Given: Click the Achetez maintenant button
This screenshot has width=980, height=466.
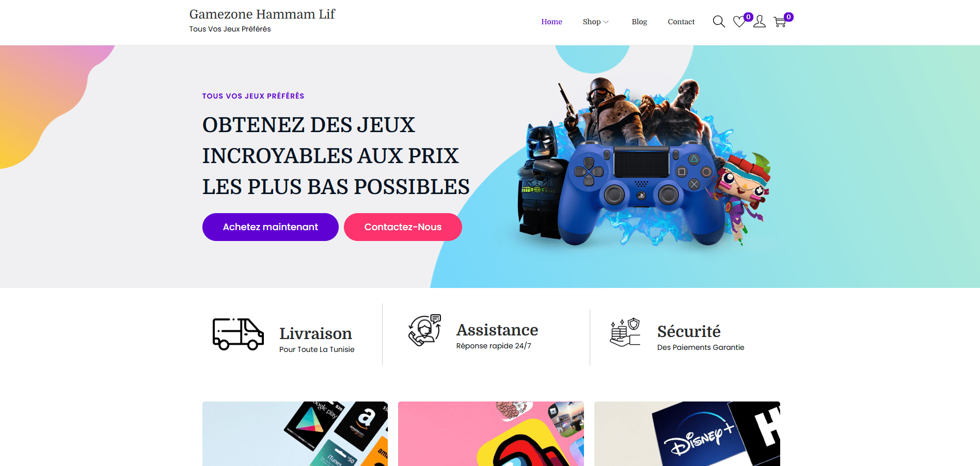Looking at the screenshot, I should tap(271, 227).
